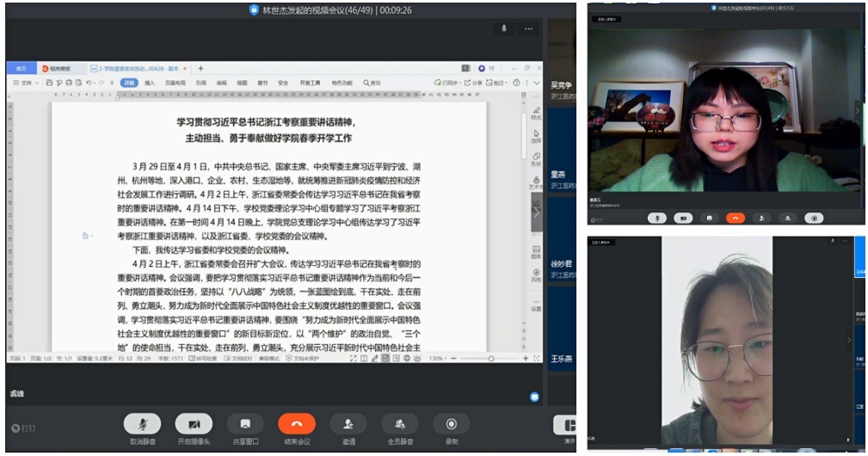The height and width of the screenshot is (456, 868).
Task: Click the 图库 gallery icon in right sidebar
Action: (x=536, y=252)
